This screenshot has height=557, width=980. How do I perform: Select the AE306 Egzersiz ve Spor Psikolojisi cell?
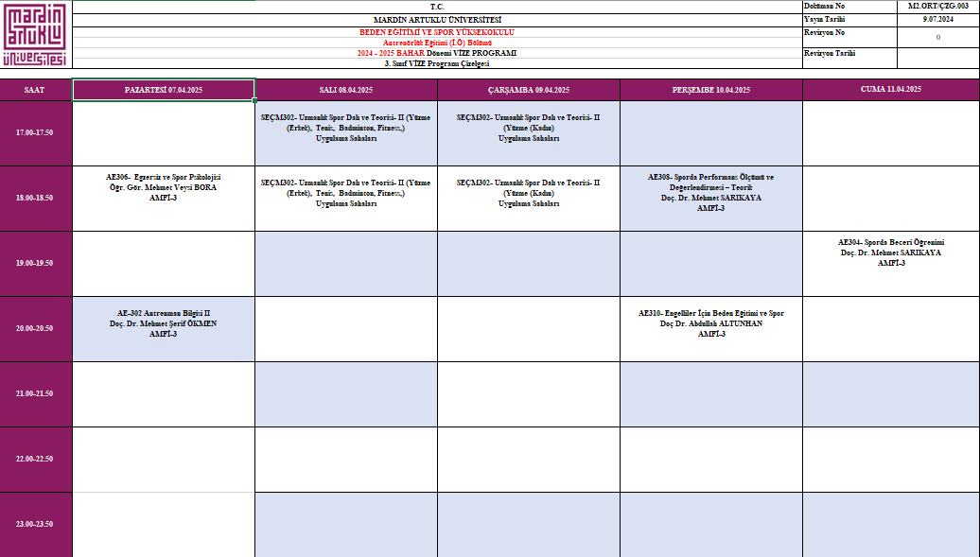[163, 199]
